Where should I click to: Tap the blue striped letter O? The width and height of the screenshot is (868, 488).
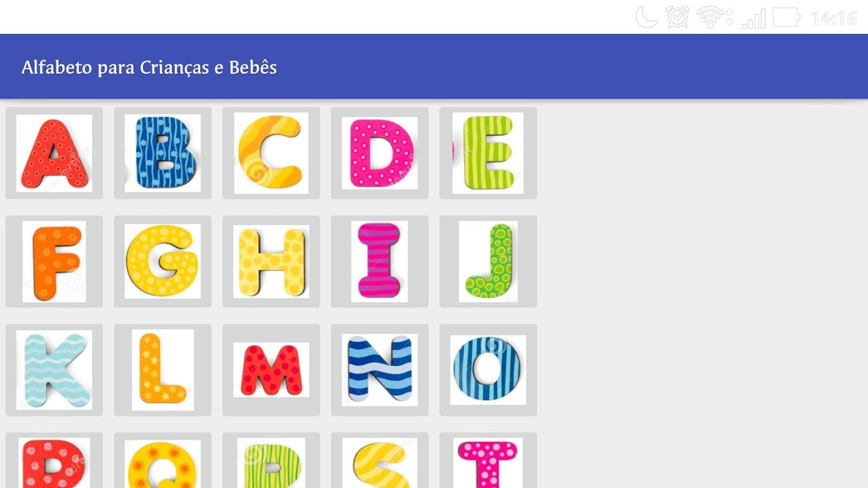pyautogui.click(x=488, y=370)
